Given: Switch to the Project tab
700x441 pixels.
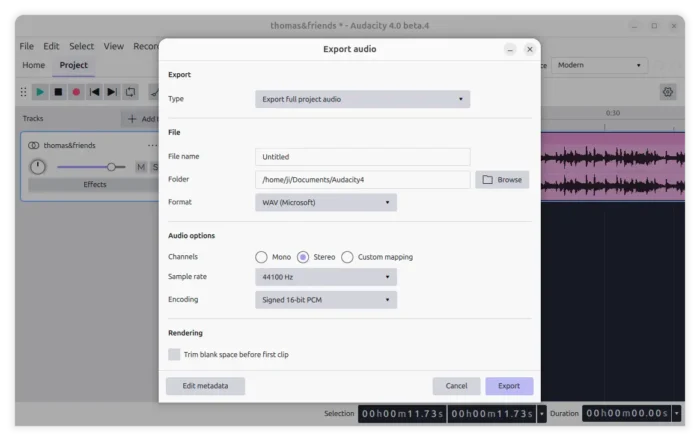Looking at the screenshot, I should click(x=74, y=65).
